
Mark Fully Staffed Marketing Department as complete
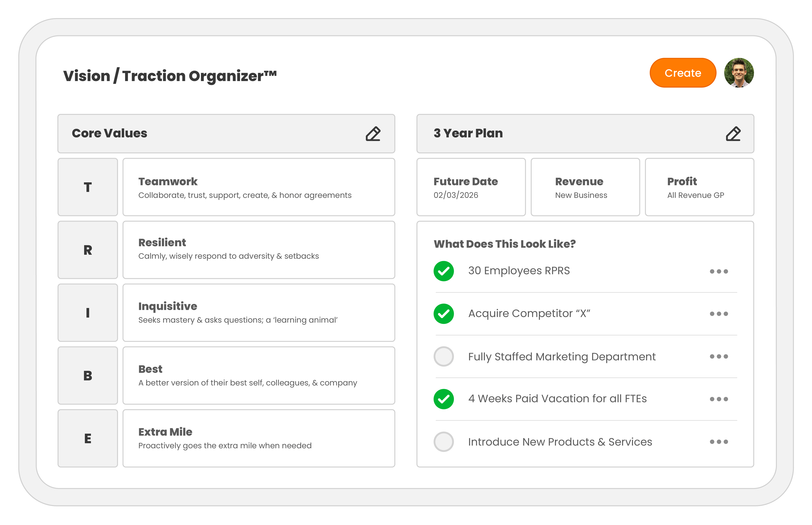click(x=443, y=356)
